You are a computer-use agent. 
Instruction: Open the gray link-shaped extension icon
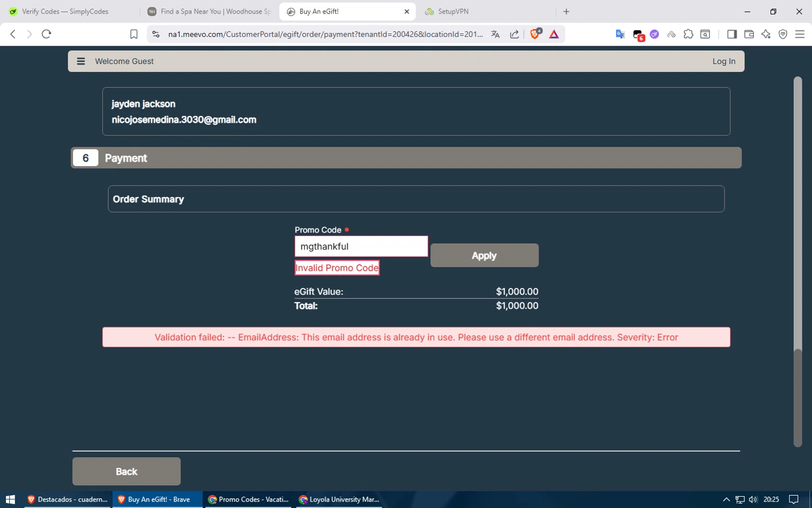(671, 34)
